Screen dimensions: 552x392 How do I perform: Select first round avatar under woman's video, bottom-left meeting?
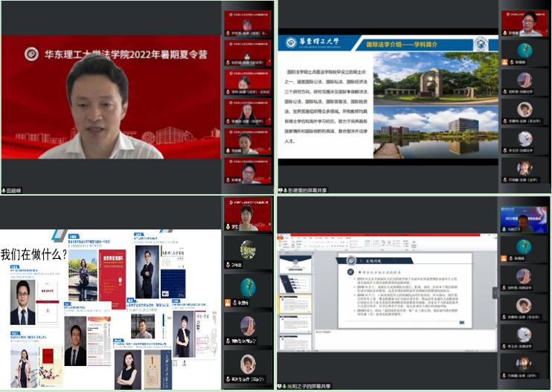click(248, 249)
